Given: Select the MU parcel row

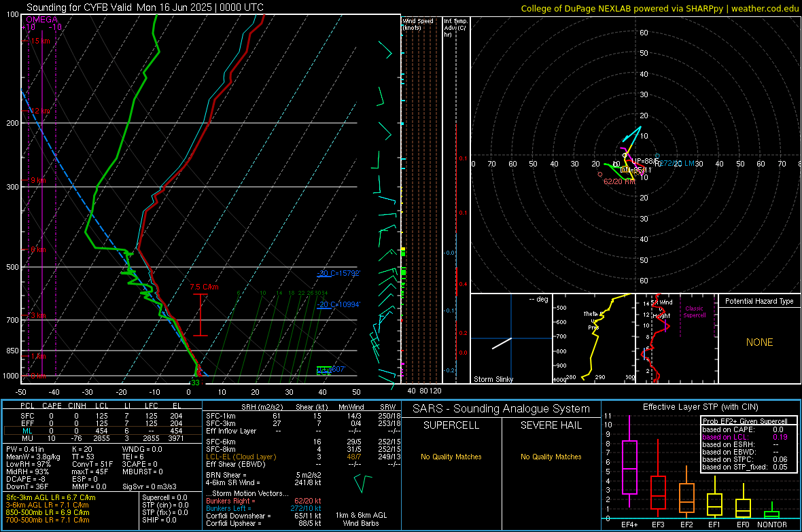Looking at the screenshot, I should click(102, 438).
